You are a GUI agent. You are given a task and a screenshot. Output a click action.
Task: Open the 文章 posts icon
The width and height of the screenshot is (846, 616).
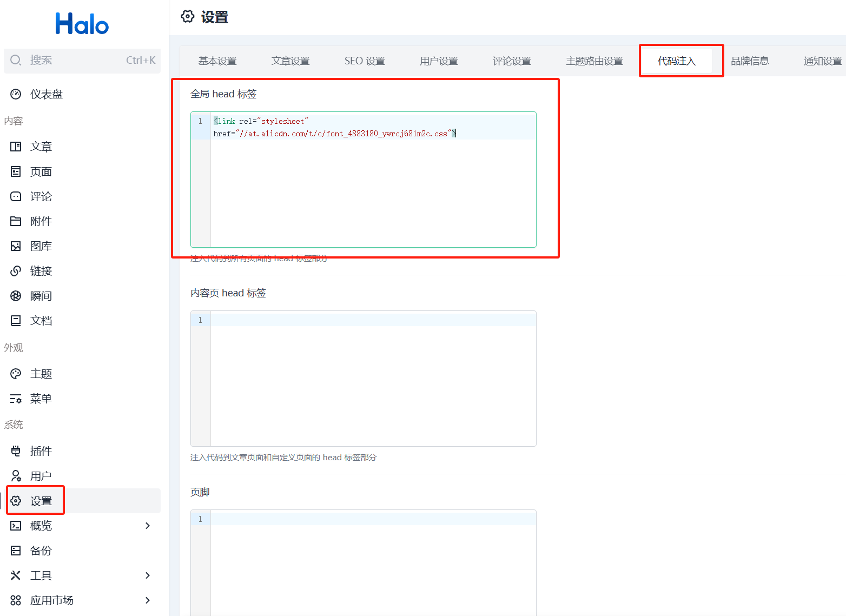16,147
